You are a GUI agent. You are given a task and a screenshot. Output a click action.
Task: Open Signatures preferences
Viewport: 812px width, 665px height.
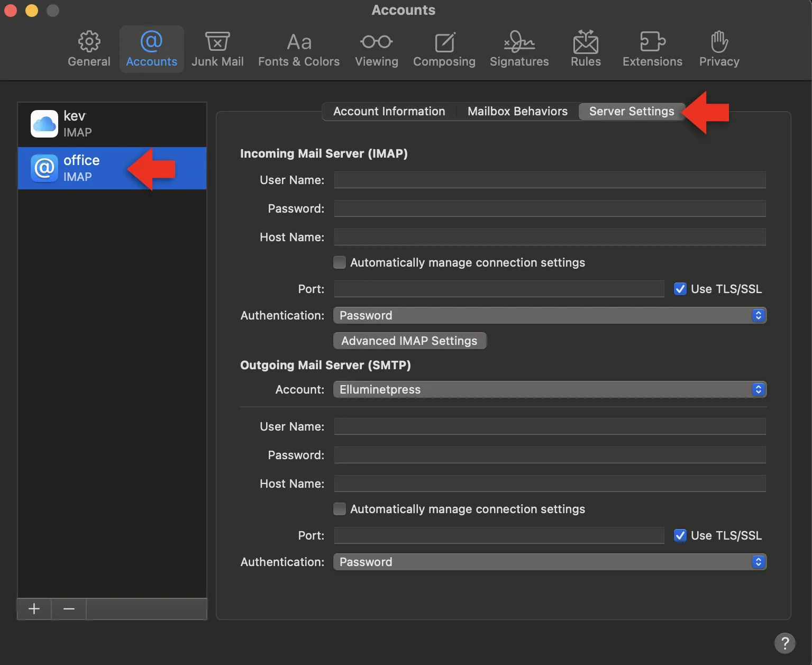pos(519,49)
